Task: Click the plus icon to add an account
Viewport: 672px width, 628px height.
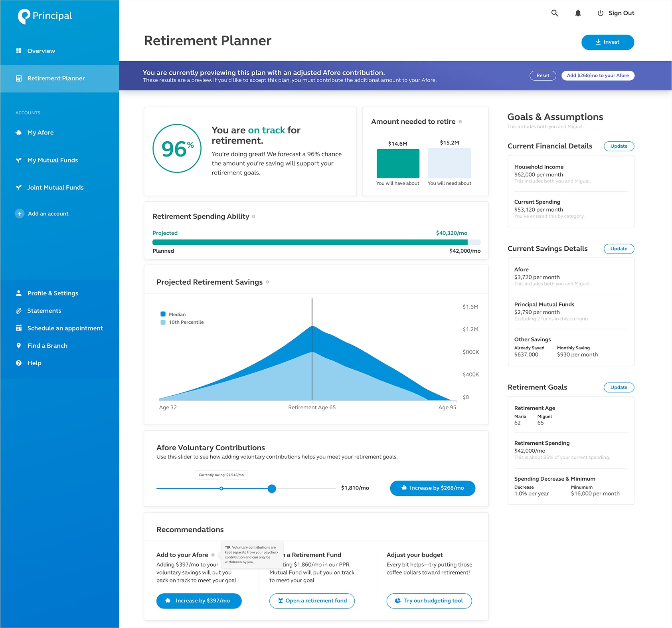Action: click(x=19, y=214)
